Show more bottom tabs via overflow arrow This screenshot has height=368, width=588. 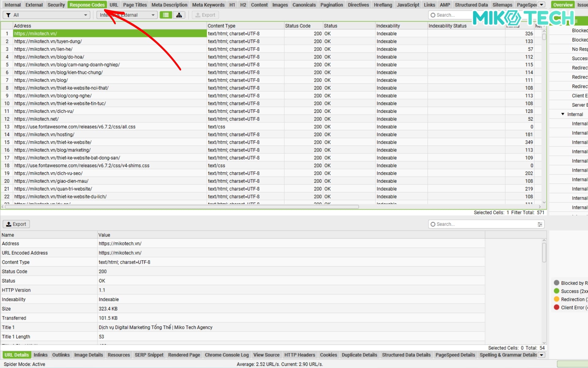pos(541,355)
